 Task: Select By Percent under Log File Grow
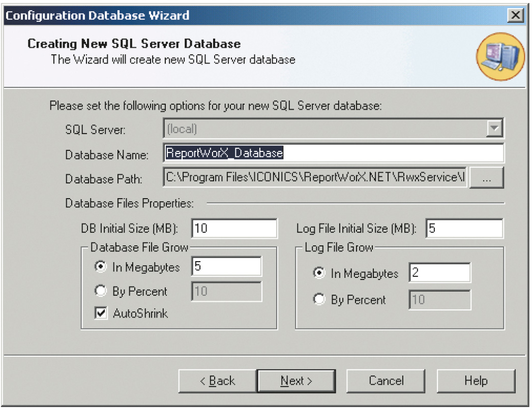[x=318, y=299]
